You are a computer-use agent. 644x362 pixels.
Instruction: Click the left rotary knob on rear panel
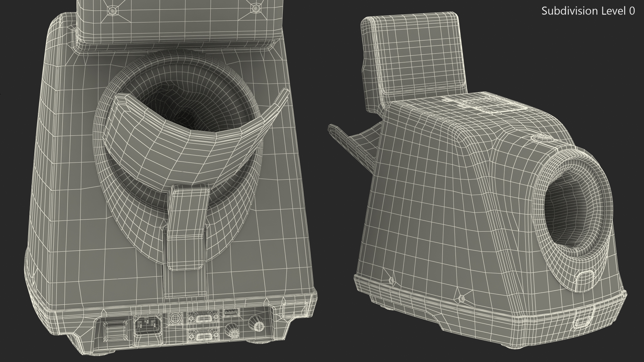[x=233, y=331]
